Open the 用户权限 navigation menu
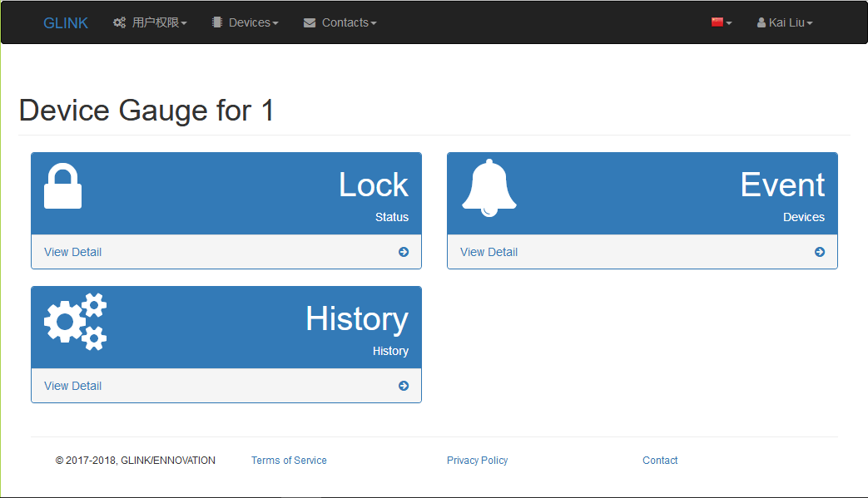Image resolution: width=868 pixels, height=498 pixels. tap(150, 22)
